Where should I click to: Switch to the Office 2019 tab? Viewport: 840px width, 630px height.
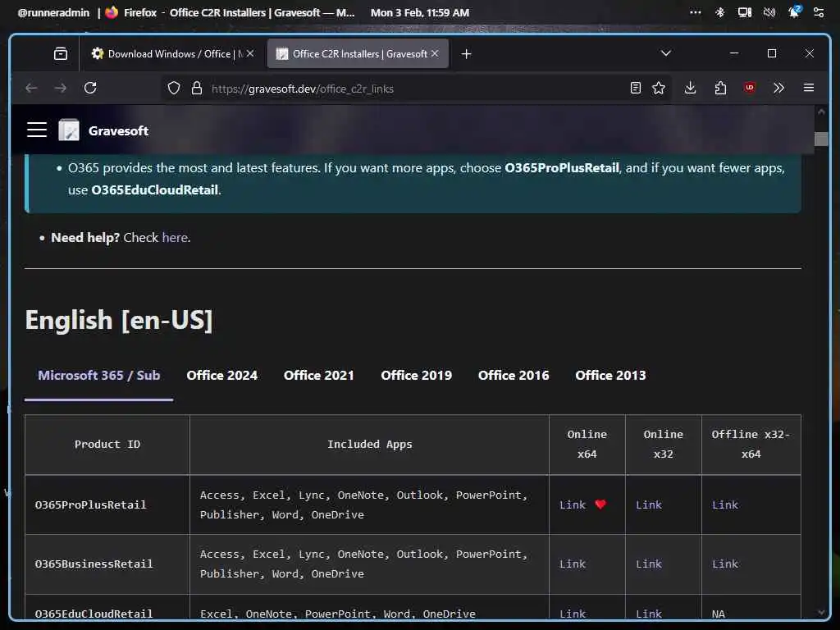coord(416,376)
